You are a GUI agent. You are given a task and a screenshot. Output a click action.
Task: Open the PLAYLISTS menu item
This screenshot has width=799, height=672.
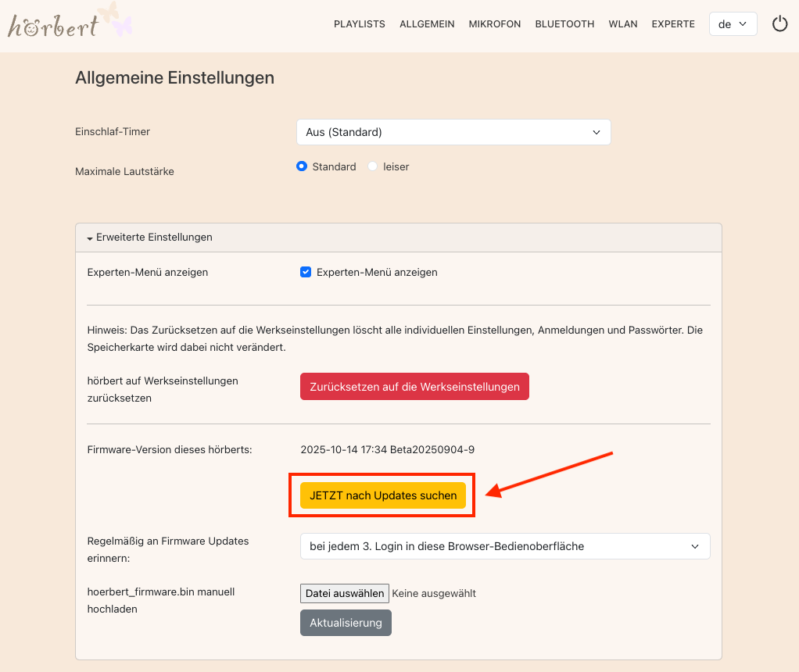point(359,24)
